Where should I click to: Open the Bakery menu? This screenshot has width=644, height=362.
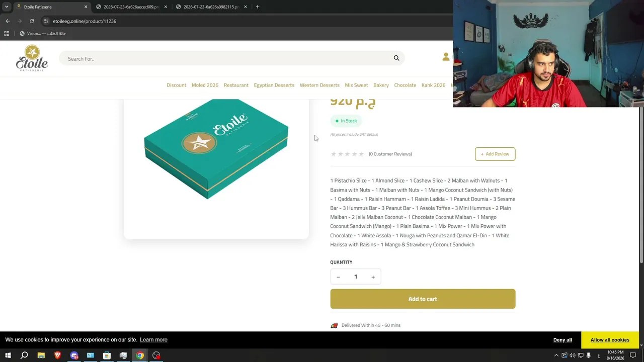pyautogui.click(x=381, y=85)
